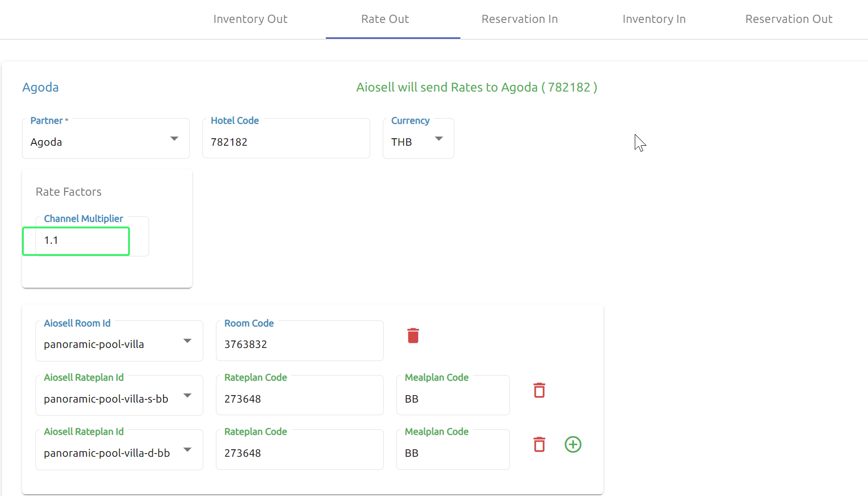Select the Rate Out tab
Screen dimensions: 868x496
[385, 19]
